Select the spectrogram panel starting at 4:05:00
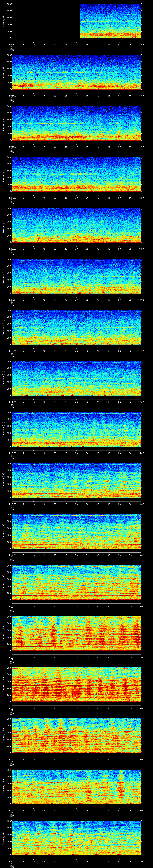The width and height of the screenshot is (153, 868). [77, 72]
